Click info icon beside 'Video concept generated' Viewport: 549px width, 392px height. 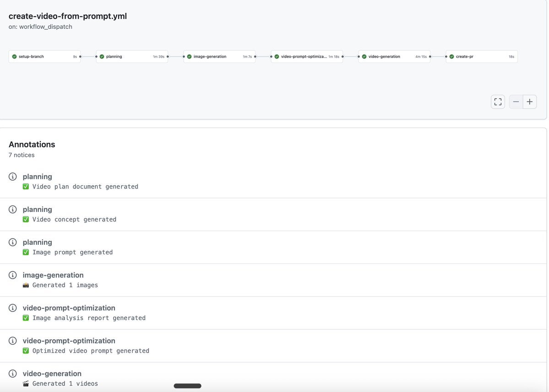click(x=13, y=209)
